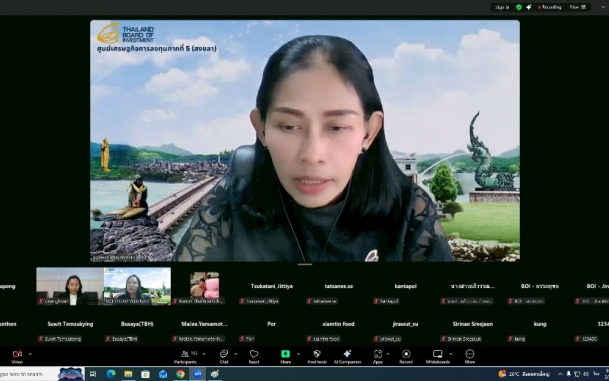The width and height of the screenshot is (609, 381).
Task: Open the Mail app from the taskbar
Action: [x=163, y=374]
